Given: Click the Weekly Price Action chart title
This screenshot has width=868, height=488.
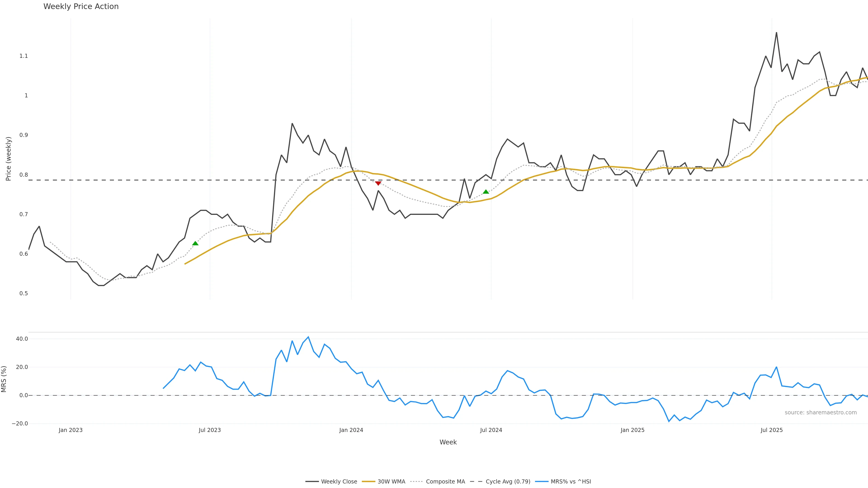Looking at the screenshot, I should coord(81,6).
